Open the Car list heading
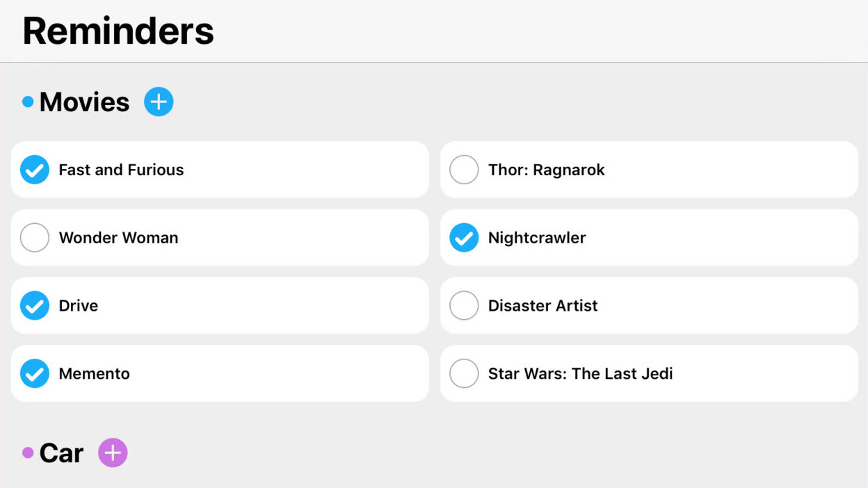 point(61,453)
